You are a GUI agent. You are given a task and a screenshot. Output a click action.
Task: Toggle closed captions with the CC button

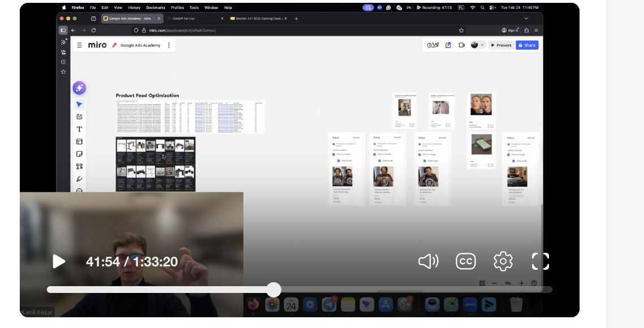point(466,261)
